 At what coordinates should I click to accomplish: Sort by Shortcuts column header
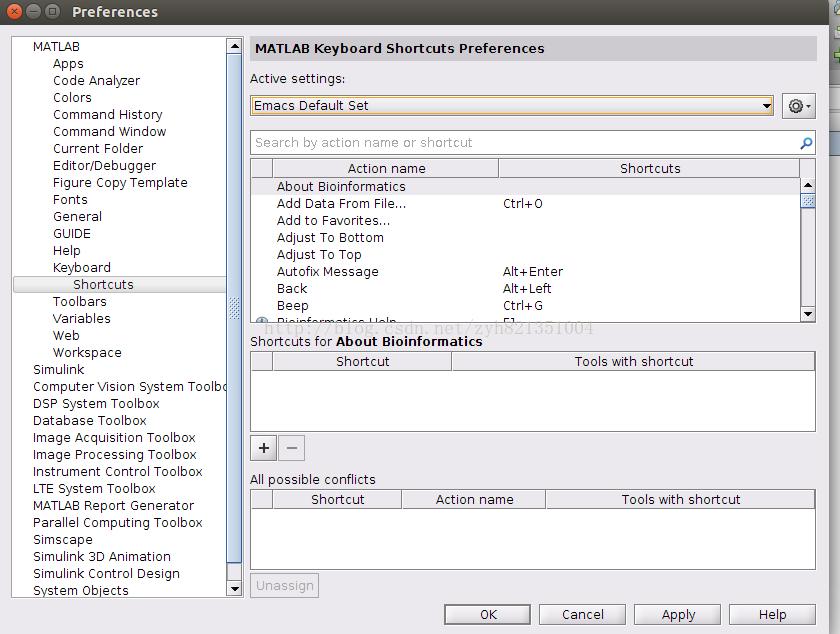tap(650, 168)
